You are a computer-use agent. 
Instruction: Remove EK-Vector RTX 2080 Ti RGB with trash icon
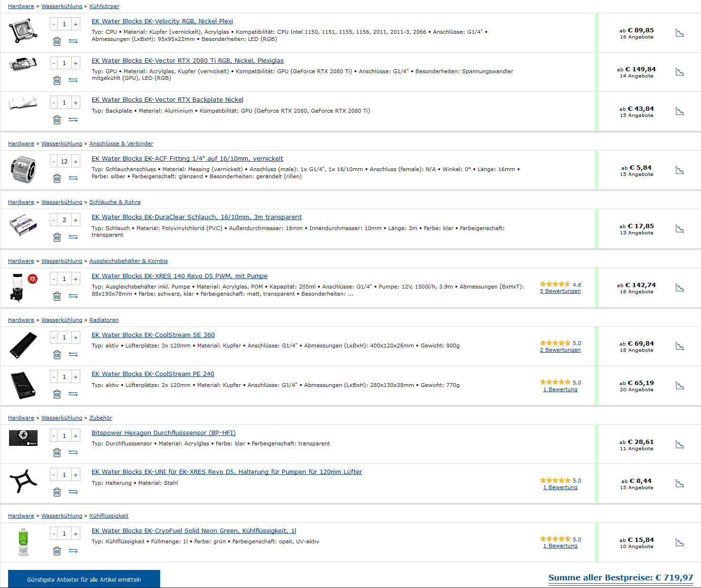coord(57,80)
